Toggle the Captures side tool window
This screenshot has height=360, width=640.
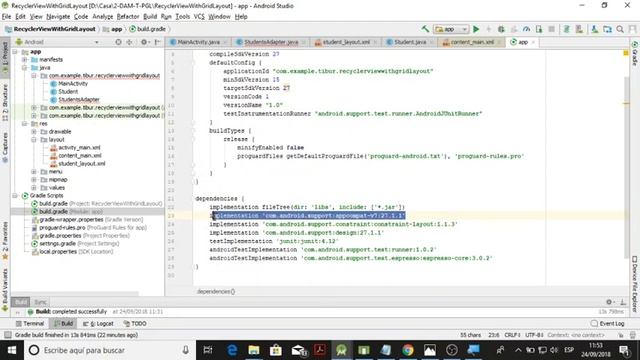coord(5,148)
